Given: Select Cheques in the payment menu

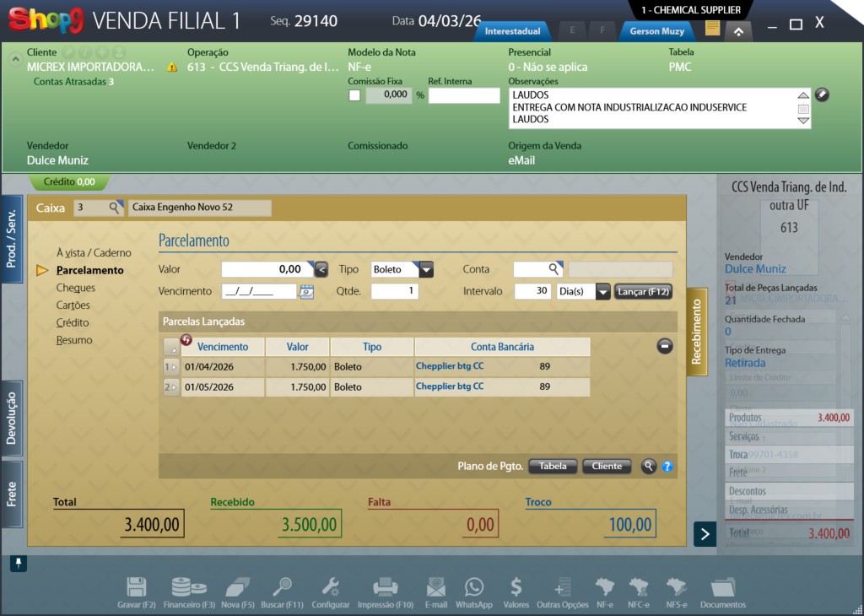Looking at the screenshot, I should pos(76,288).
